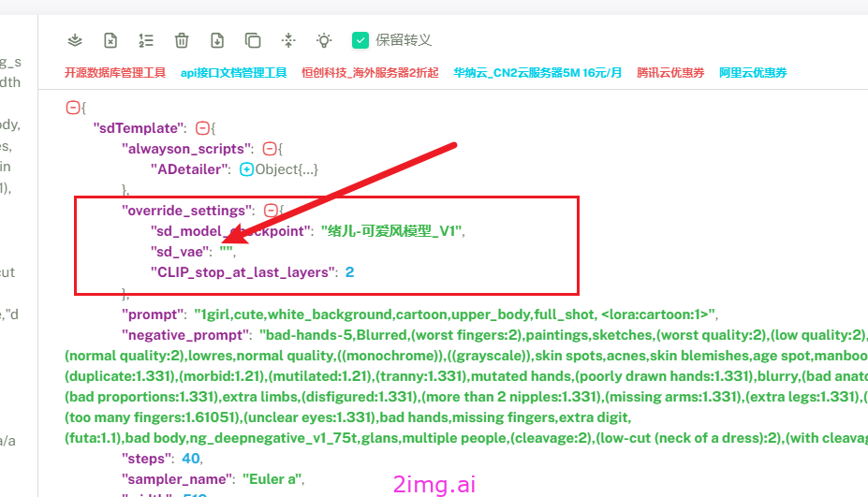Expand the ADetailer Object node
Screen dimensions: 868x497
246,169
